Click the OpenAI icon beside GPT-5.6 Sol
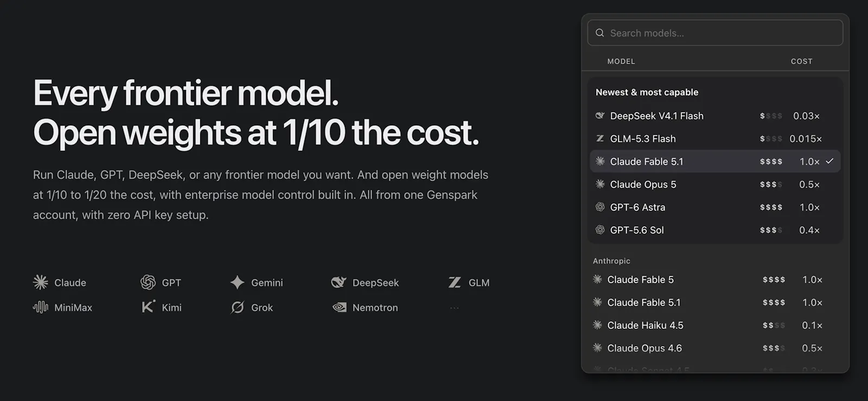 [x=600, y=230]
